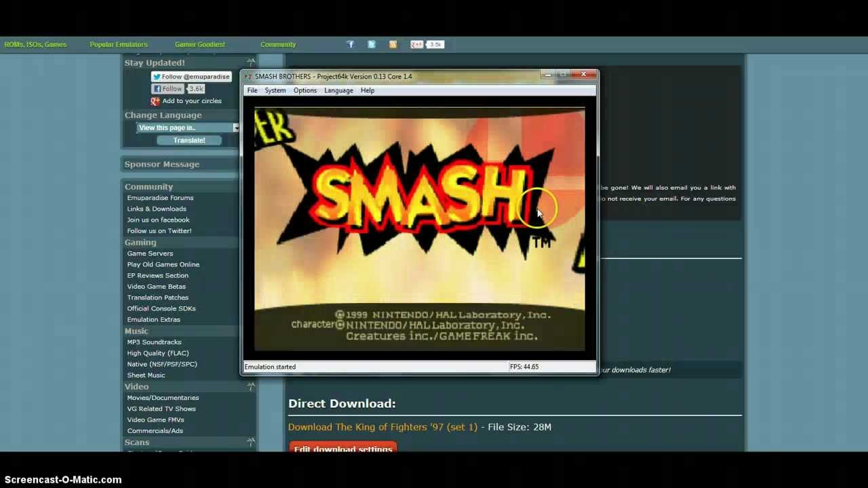
Task: Open the Twitter icon in site header
Action: tap(372, 44)
